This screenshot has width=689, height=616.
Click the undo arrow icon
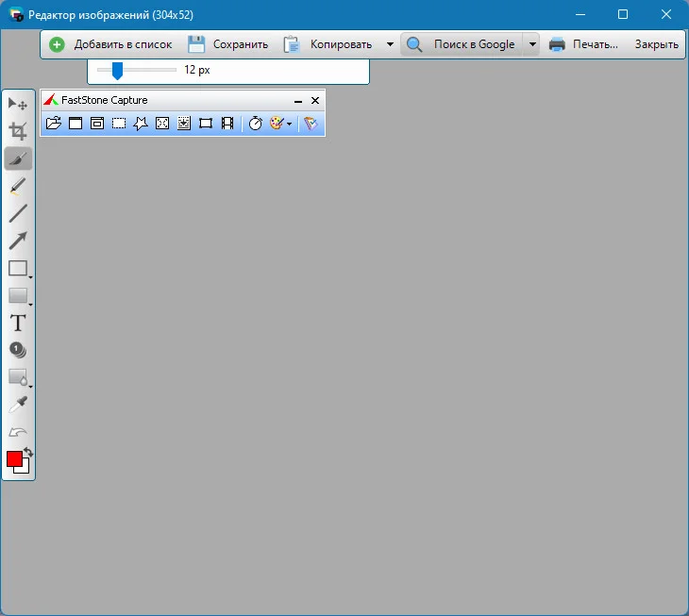click(x=18, y=432)
